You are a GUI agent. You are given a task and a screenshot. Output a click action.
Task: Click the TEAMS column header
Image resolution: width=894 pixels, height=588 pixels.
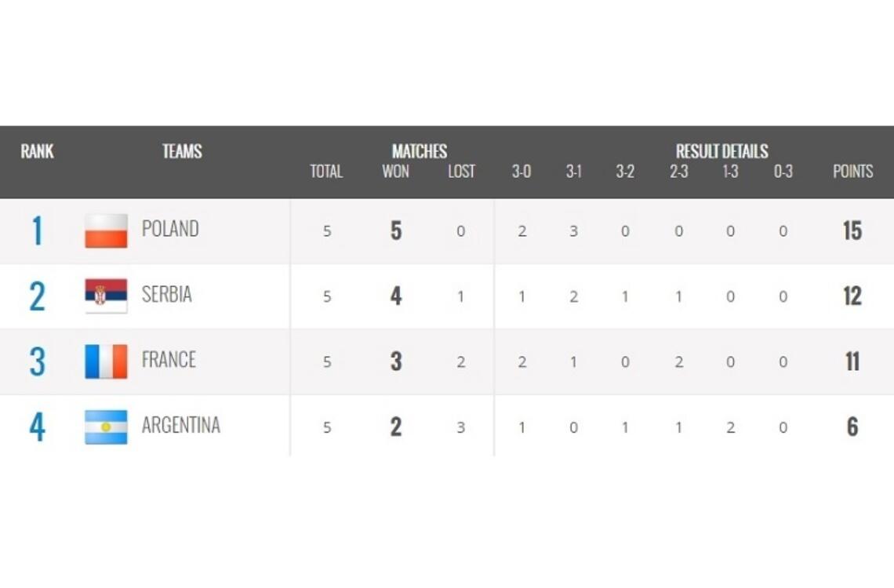click(x=182, y=151)
